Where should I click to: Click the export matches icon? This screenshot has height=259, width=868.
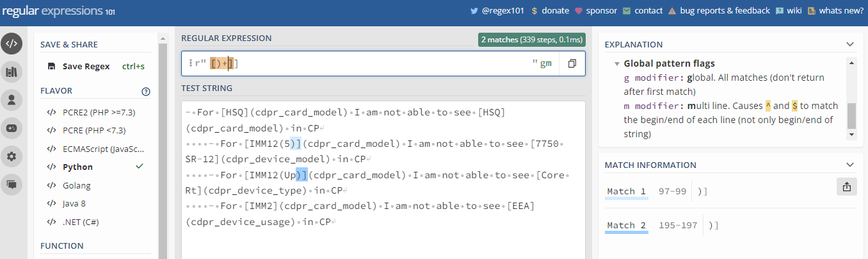click(846, 187)
